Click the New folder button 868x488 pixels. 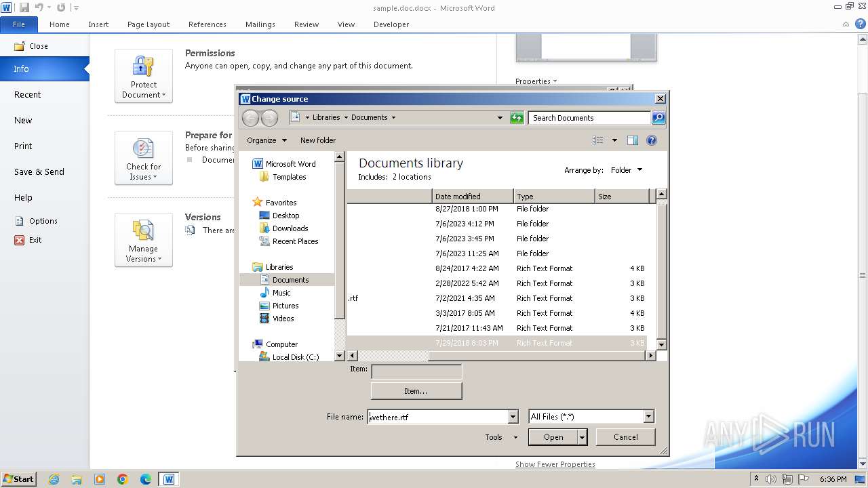318,140
